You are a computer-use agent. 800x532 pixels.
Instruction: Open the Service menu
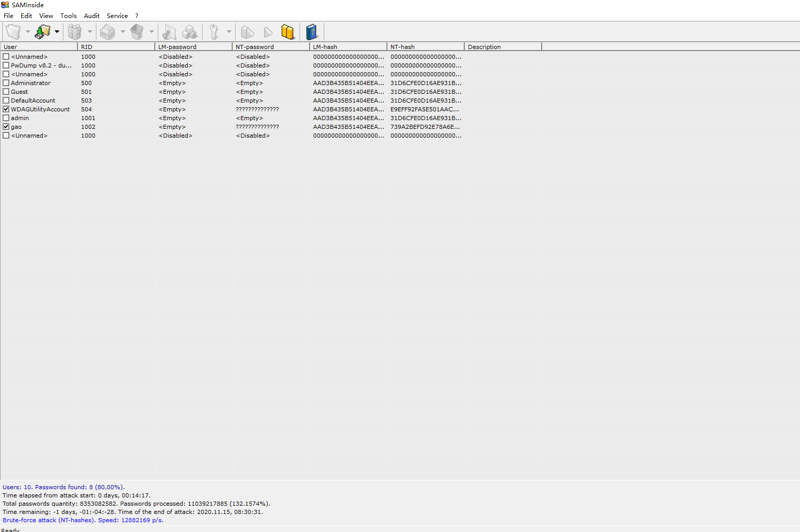[117, 16]
